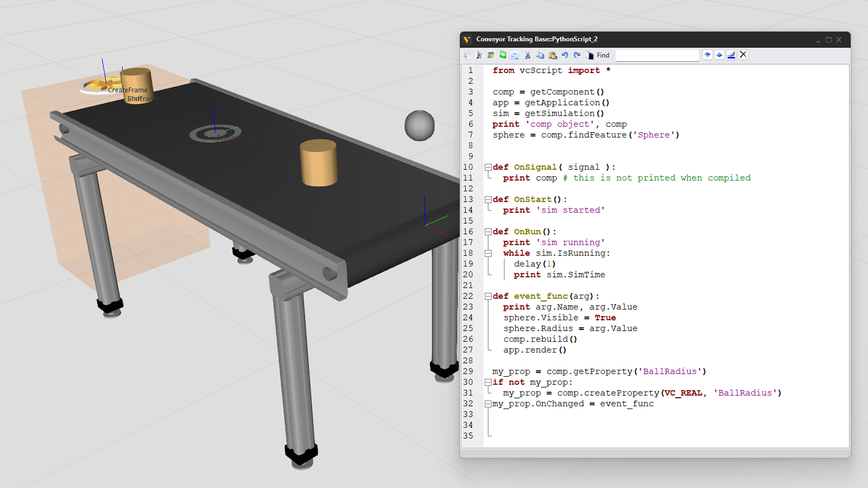The image size is (868, 488).
Task: Collapse the 'if not my_prop' fold marker
Action: click(x=488, y=382)
